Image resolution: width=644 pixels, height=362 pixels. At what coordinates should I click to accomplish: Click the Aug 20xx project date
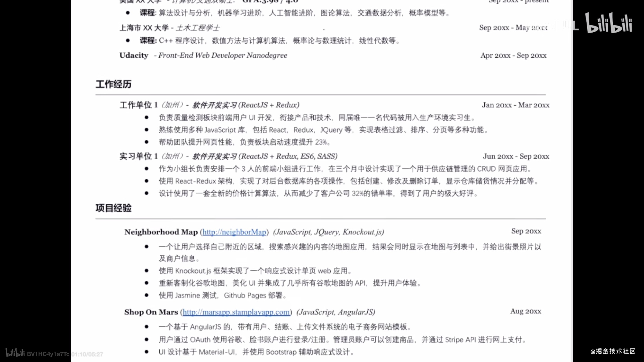[525, 311]
